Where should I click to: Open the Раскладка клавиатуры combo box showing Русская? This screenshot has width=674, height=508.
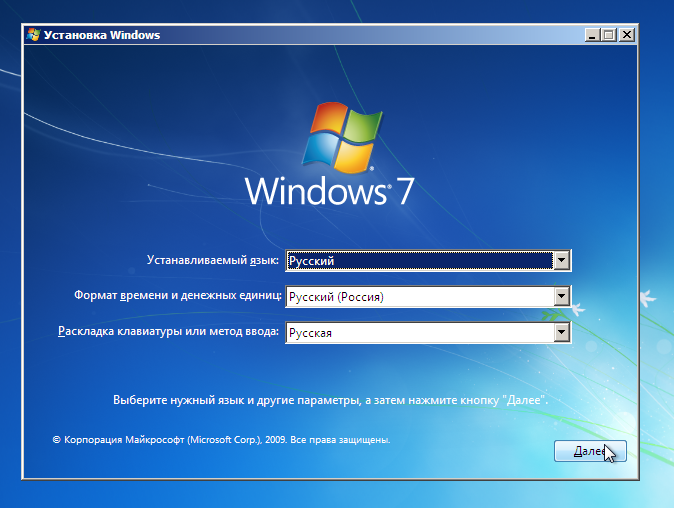[428, 333]
